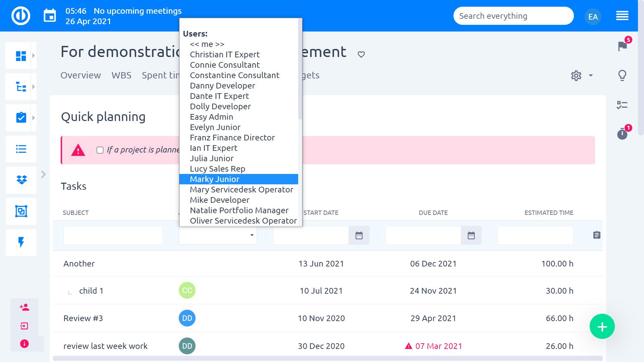Select the lightning quick-actions sidebar icon
The image size is (644, 362).
tap(21, 242)
